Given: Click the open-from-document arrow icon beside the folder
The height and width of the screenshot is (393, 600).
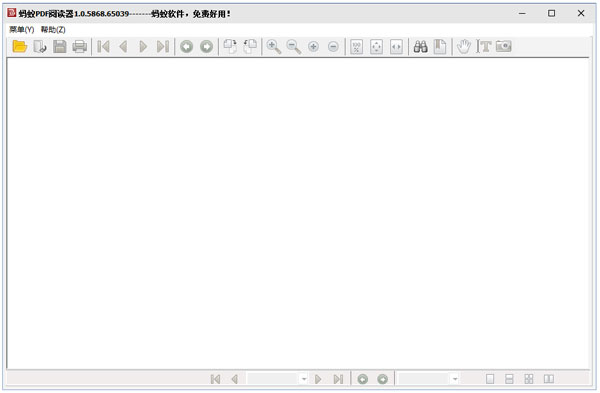Looking at the screenshot, I should click(x=40, y=47).
